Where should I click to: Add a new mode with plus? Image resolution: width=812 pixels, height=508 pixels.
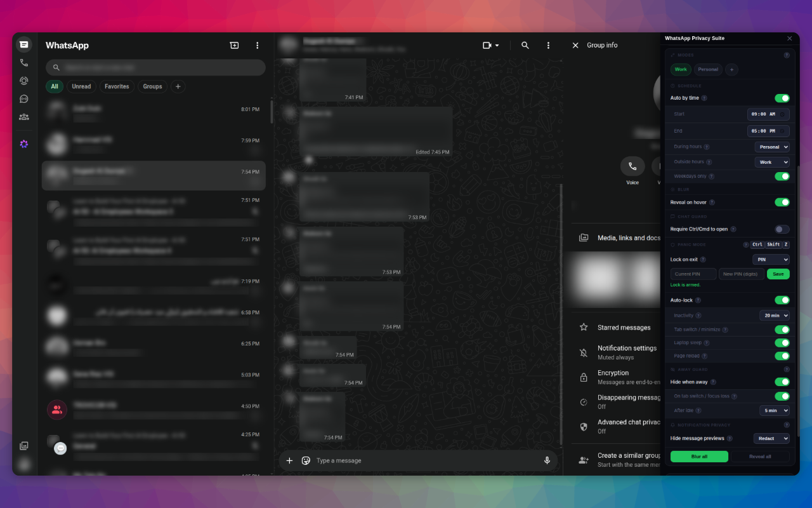pyautogui.click(x=731, y=70)
